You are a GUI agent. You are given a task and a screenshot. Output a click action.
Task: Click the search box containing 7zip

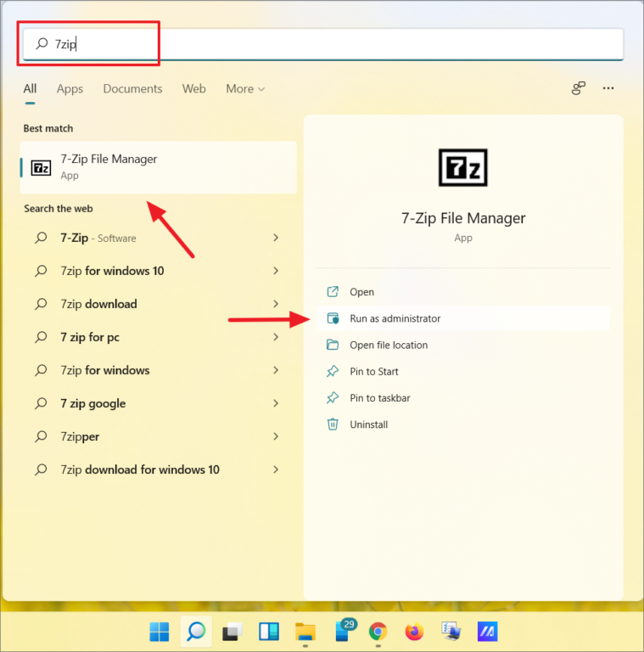(322, 43)
